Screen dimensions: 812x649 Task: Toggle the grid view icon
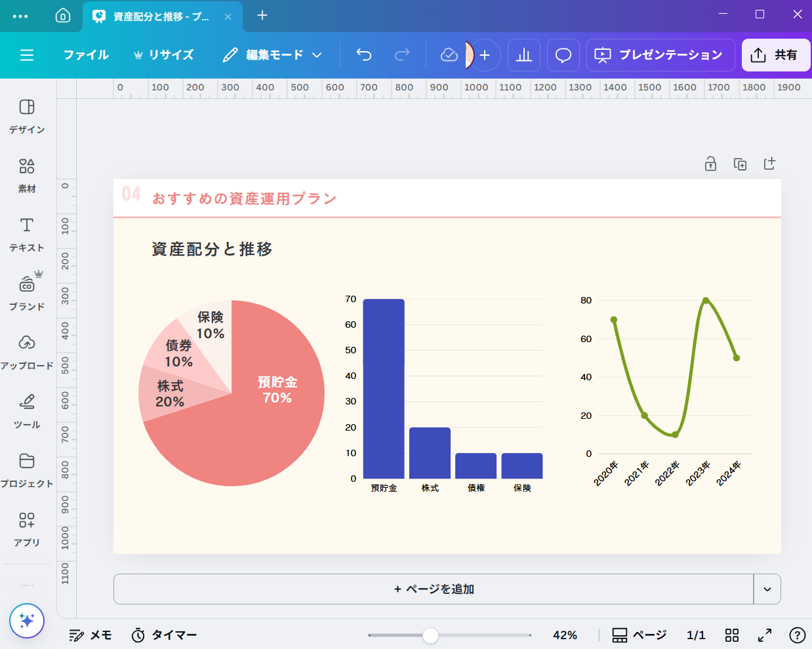pos(732,635)
